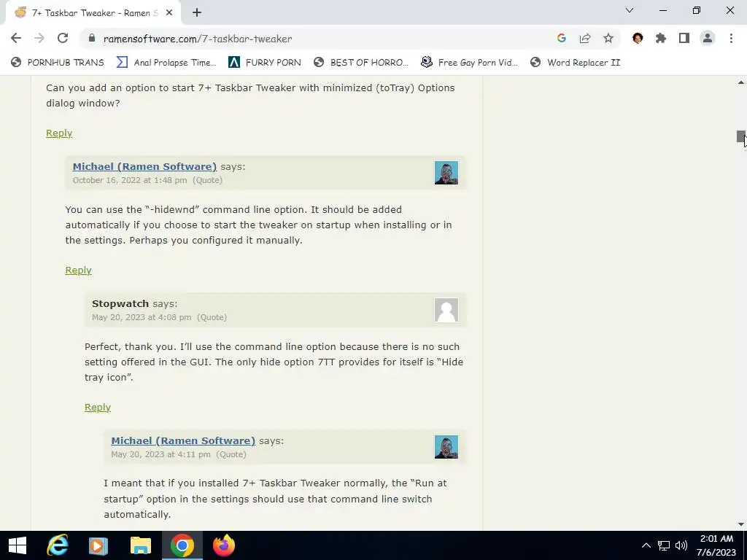Viewport: 747px width, 560px height.
Task: Open the Windows Start menu
Action: pyautogui.click(x=18, y=545)
